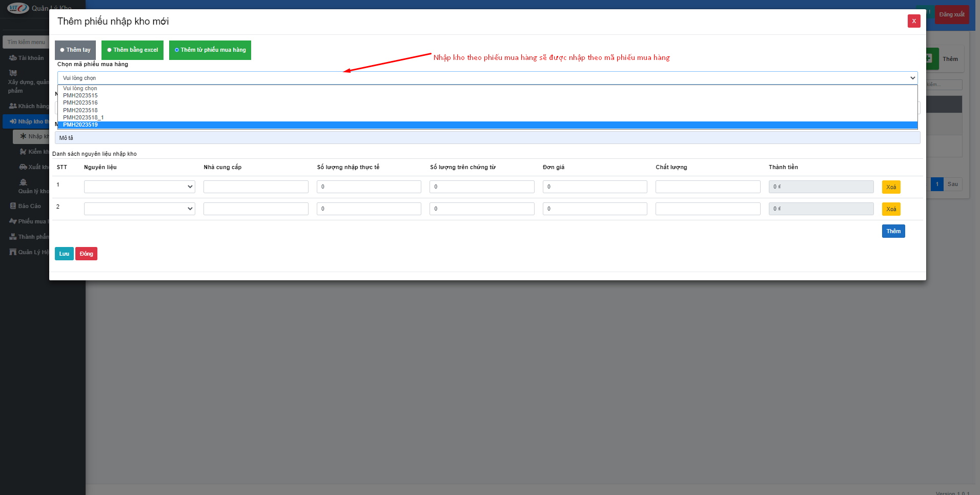Open Báo Cáo in sidebar
The image size is (980, 495).
coord(26,206)
